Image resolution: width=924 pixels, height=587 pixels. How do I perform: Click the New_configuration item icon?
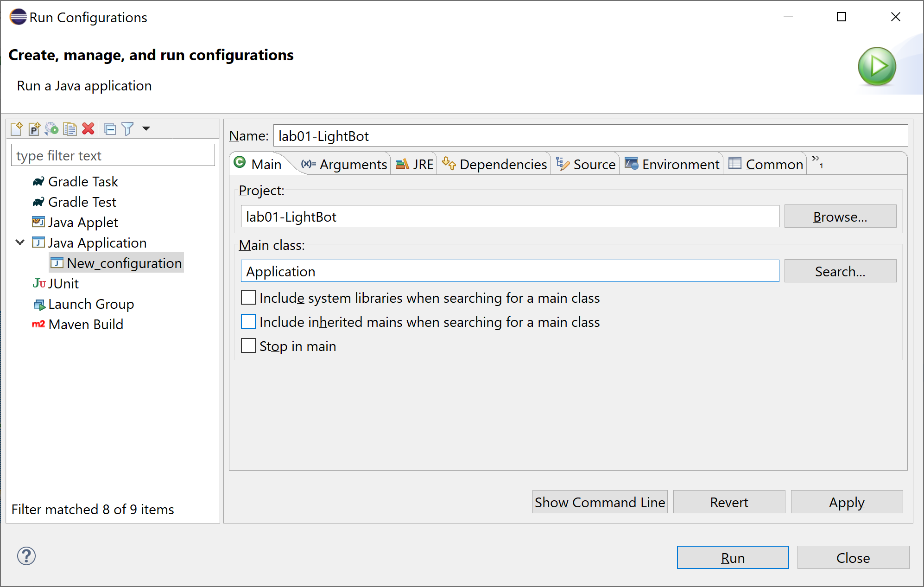[x=57, y=263]
